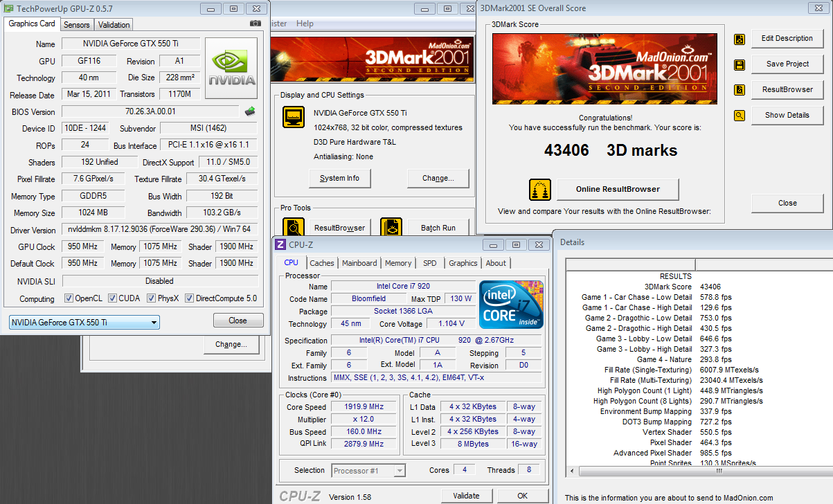Click the GPU-Z title bar icon
The image size is (833, 504).
(9, 8)
